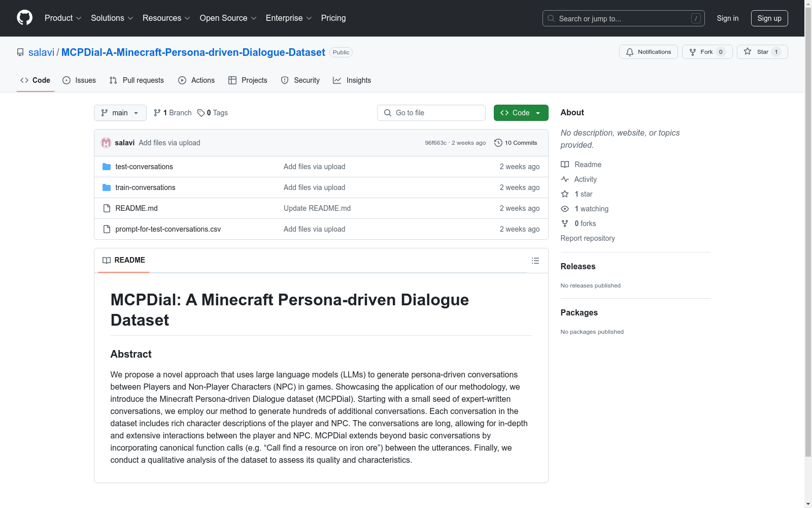Click 1 Branch link
This screenshot has width=812, height=508.
coord(173,113)
